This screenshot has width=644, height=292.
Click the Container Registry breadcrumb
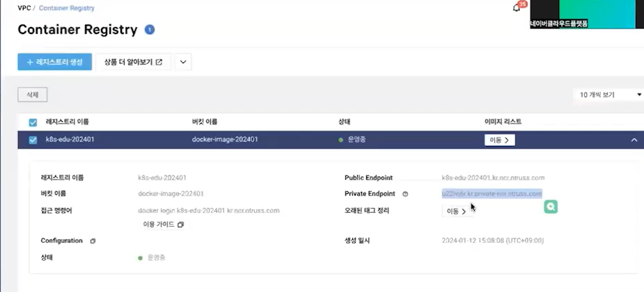(x=67, y=8)
